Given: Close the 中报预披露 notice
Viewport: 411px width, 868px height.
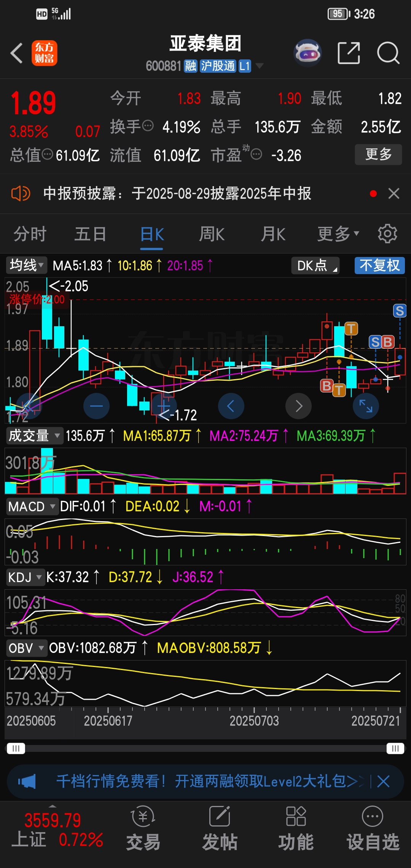Looking at the screenshot, I should click(394, 194).
